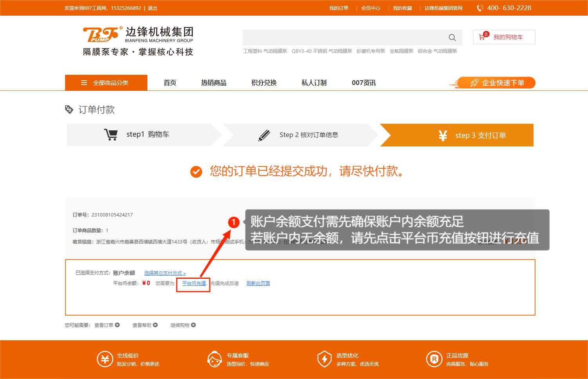Open 私人订制 menu item
The height and width of the screenshot is (379, 588).
[x=314, y=83]
